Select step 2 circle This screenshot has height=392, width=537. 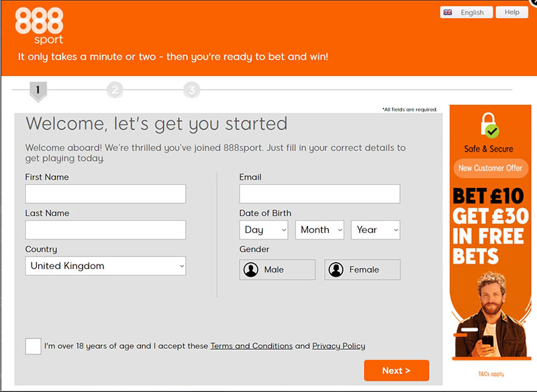coord(115,90)
